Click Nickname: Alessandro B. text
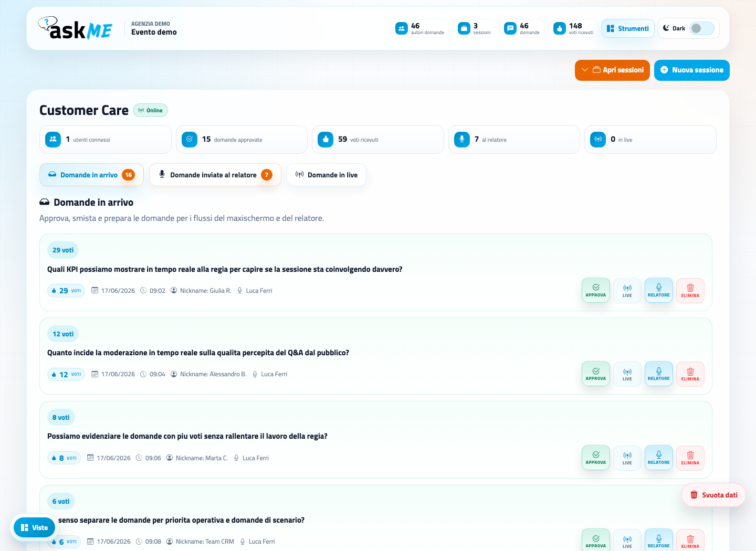The height and width of the screenshot is (551, 756). point(213,374)
